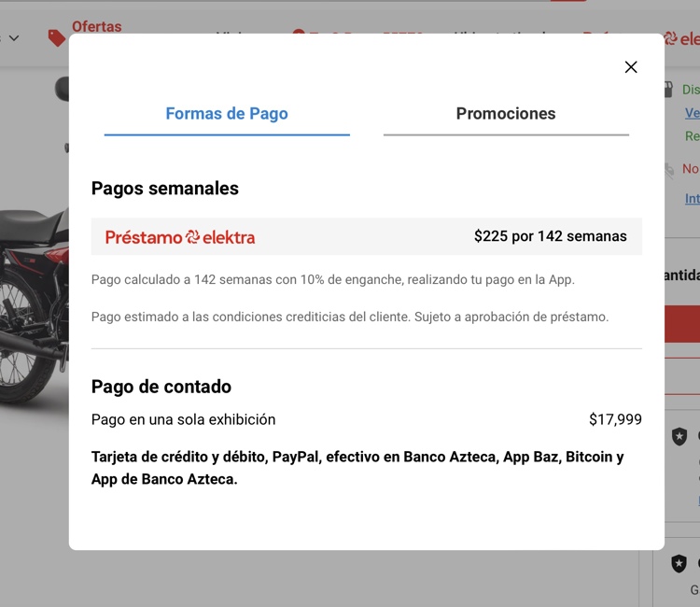Click the red Ofertas tag icon
Image resolution: width=700 pixels, height=607 pixels.
pyautogui.click(x=57, y=37)
